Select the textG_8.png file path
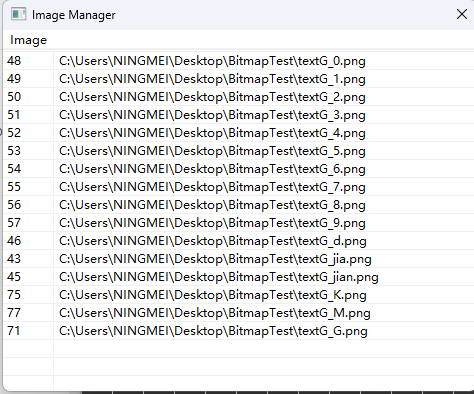 coord(212,205)
